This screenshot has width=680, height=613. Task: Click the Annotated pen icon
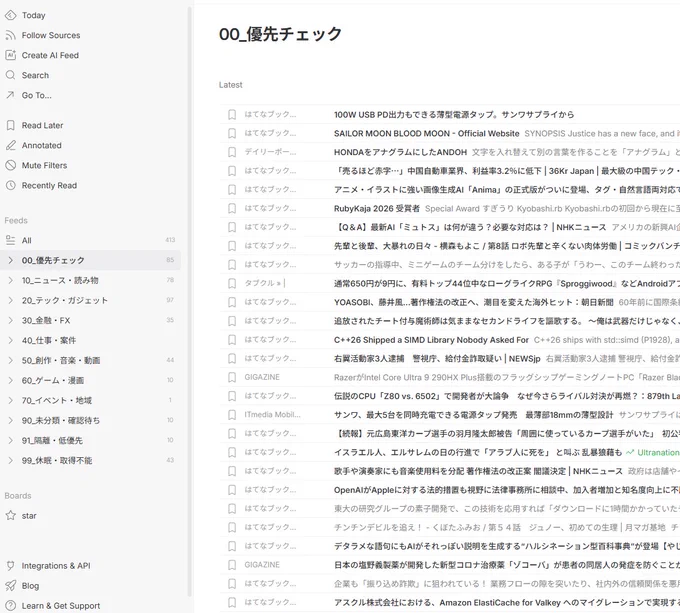point(10,145)
